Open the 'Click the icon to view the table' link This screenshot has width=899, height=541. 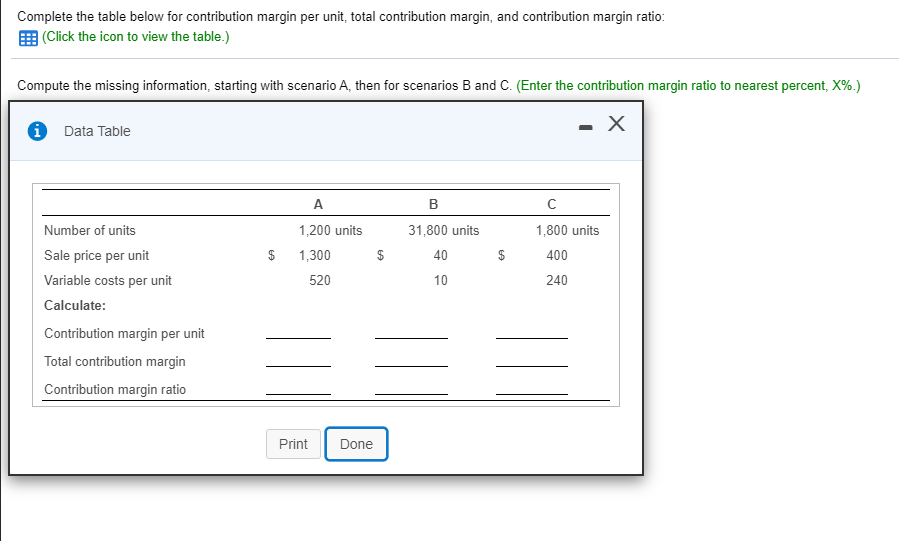[x=135, y=37]
